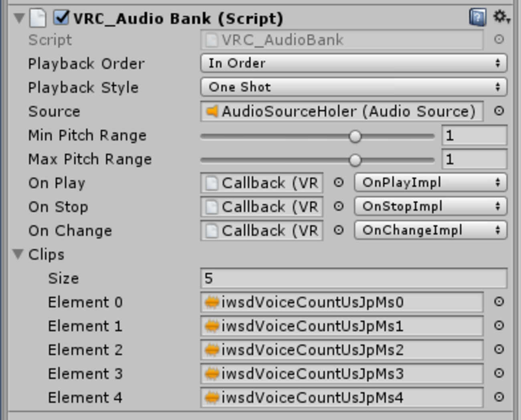Image resolution: width=521 pixels, height=420 pixels.
Task: Open object picker for Element 0 clip
Action: tap(499, 302)
